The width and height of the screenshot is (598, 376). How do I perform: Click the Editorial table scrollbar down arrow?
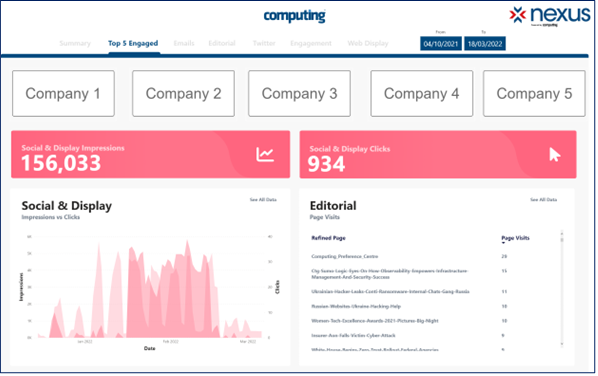click(x=562, y=344)
